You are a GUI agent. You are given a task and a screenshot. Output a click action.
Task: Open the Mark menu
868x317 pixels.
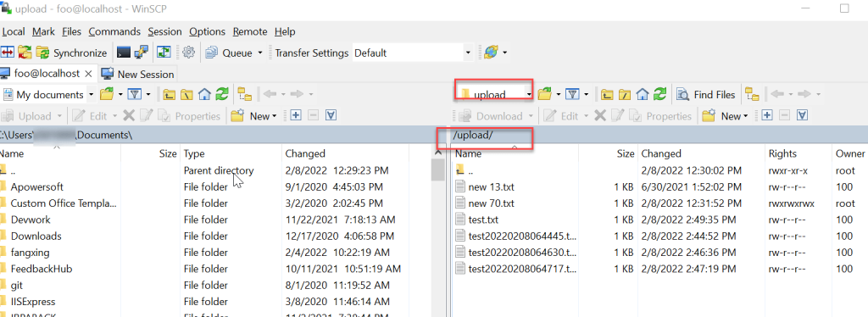[43, 31]
